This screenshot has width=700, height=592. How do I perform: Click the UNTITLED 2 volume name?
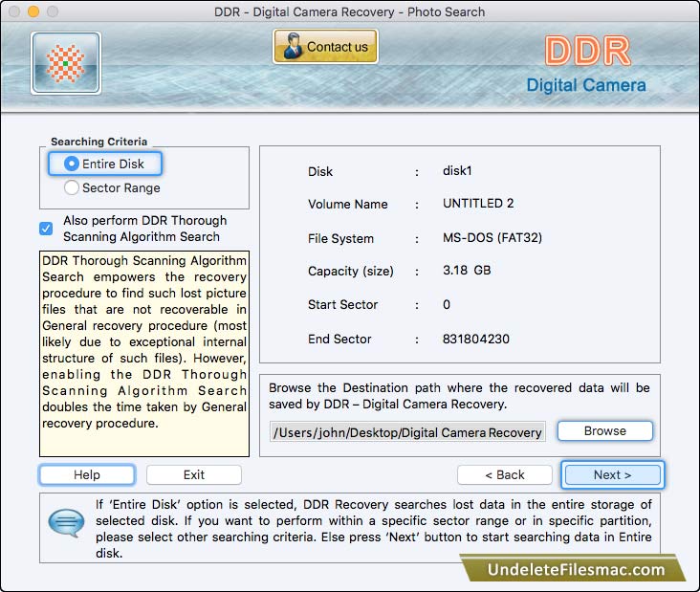click(478, 203)
